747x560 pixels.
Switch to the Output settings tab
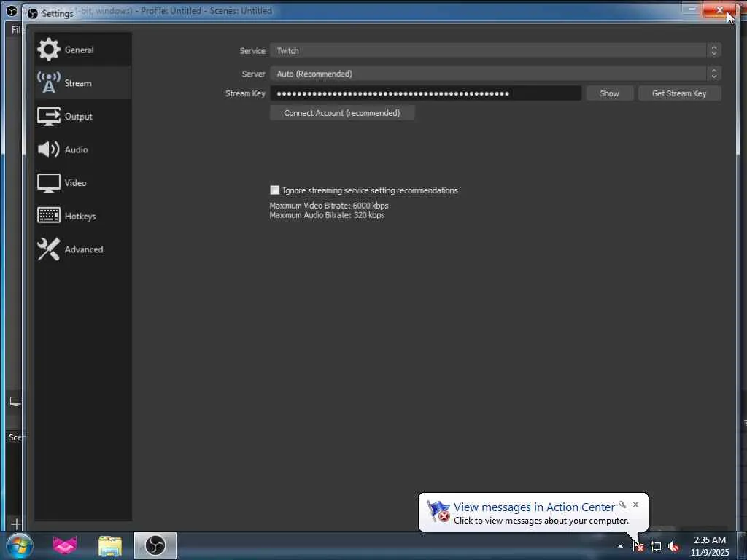pyautogui.click(x=83, y=116)
